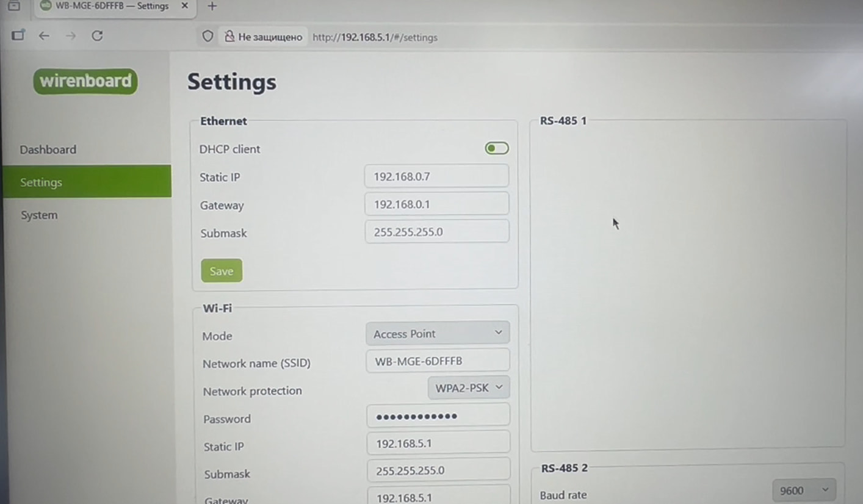This screenshot has height=504, width=863.
Task: Close the WB-MGE-6DFFFB Settings tab
Action: [x=185, y=6]
